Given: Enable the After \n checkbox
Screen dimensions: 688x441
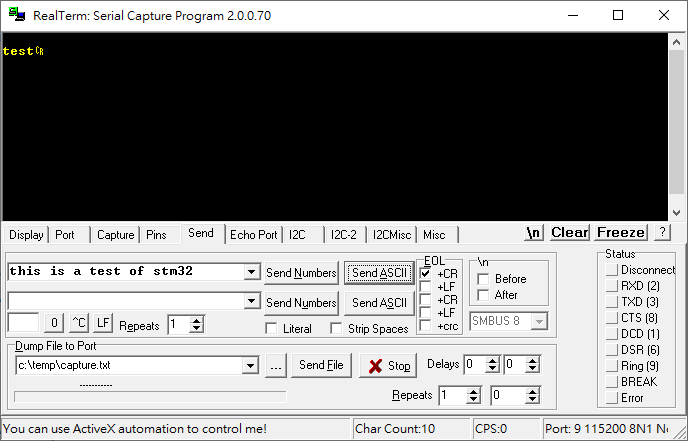Looking at the screenshot, I should point(483,295).
